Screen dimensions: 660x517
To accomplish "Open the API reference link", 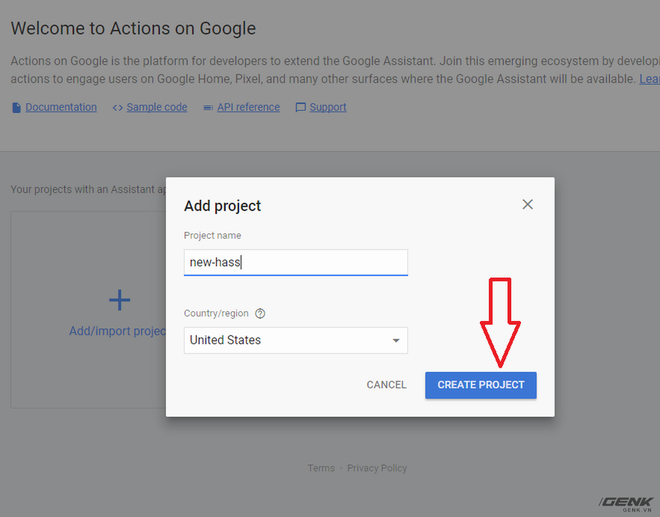I will (x=248, y=107).
